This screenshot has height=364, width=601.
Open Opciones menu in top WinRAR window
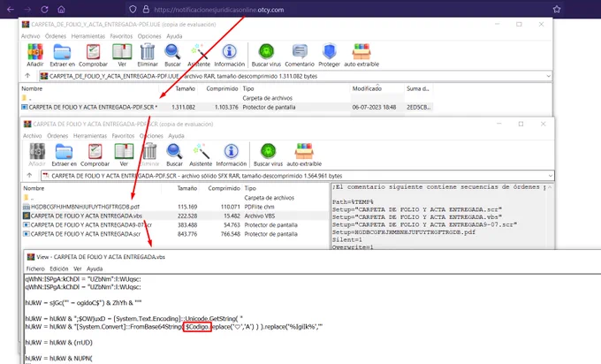pyautogui.click(x=149, y=36)
